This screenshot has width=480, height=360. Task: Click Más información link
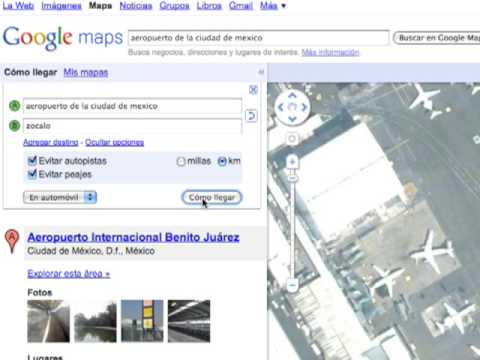coord(330,52)
